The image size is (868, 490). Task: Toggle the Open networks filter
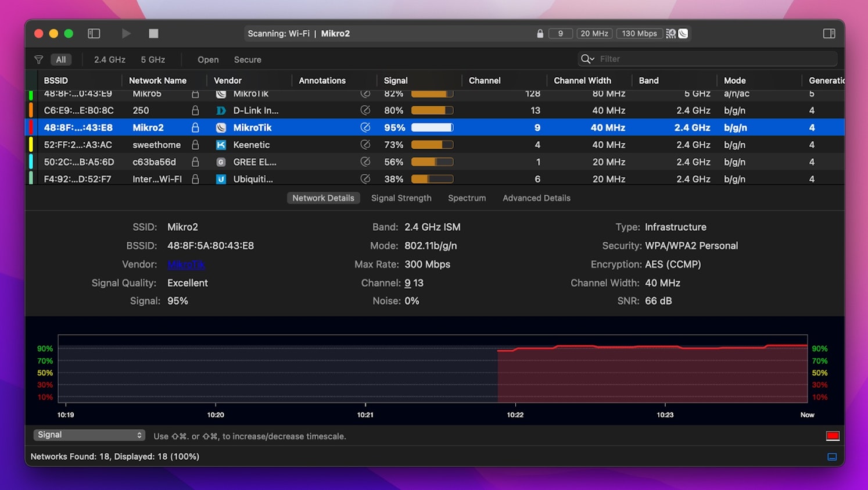208,59
